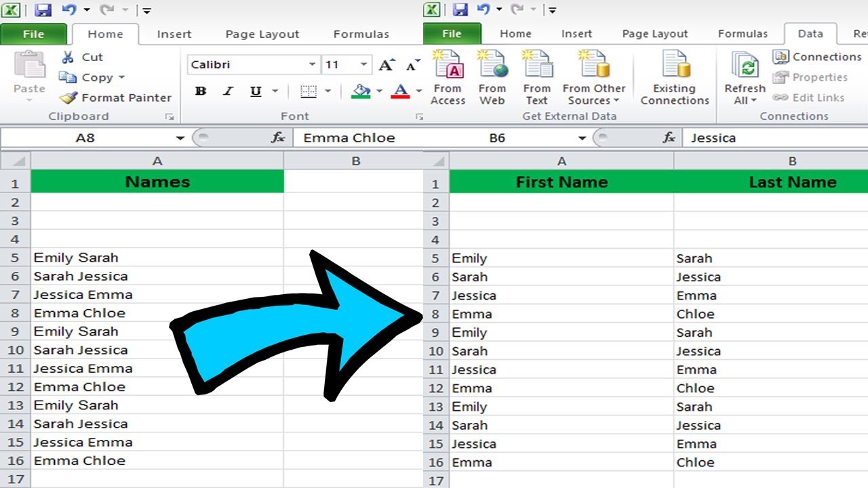Expand the Fill Color dropdown arrow
This screenshot has width=868, height=488.
[x=379, y=91]
